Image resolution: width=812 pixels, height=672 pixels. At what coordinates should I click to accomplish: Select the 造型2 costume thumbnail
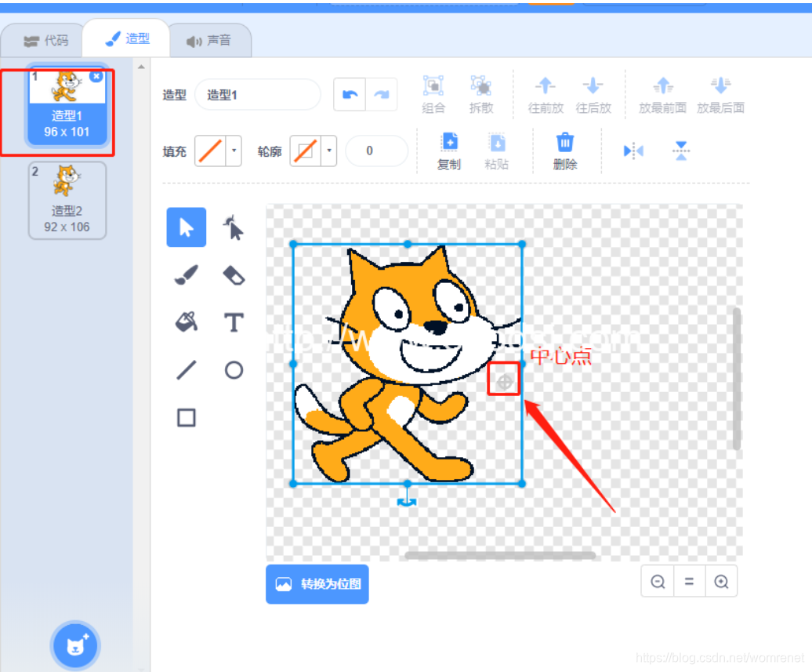67,201
